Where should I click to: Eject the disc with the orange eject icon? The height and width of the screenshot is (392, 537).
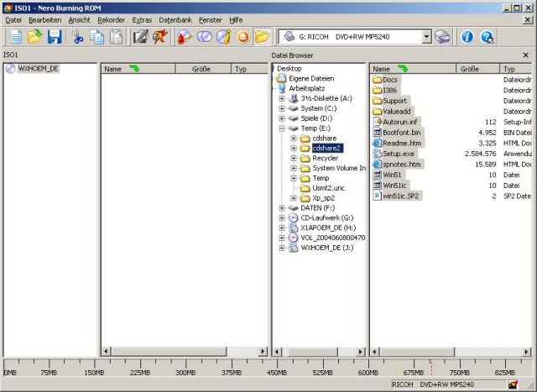click(x=242, y=37)
